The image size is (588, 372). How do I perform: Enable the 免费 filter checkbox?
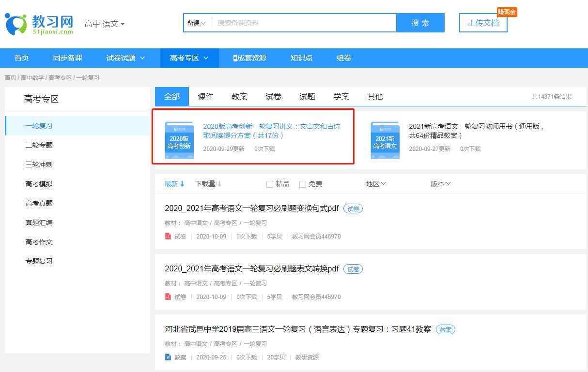pyautogui.click(x=302, y=184)
